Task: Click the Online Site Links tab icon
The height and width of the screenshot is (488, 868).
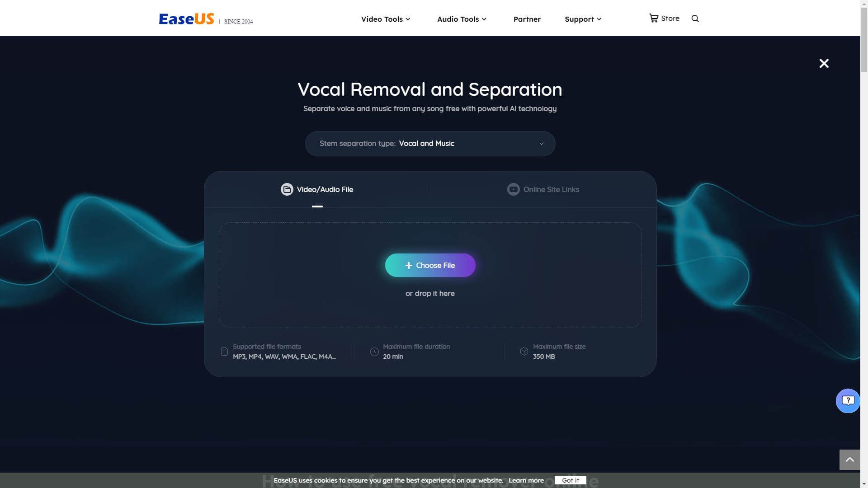Action: click(x=513, y=189)
